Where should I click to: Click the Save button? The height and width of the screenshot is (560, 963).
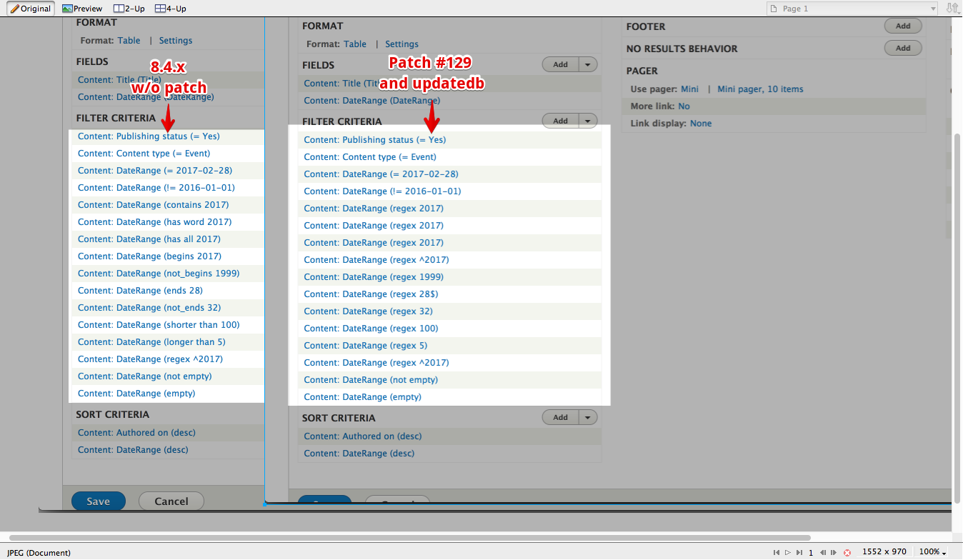[98, 501]
